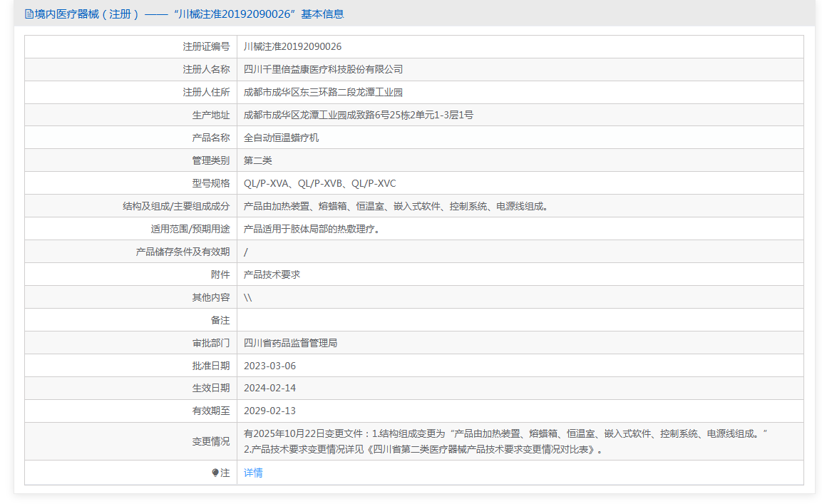822x504 pixels.
Task: Click the 其他内容 label
Action: coord(211,298)
